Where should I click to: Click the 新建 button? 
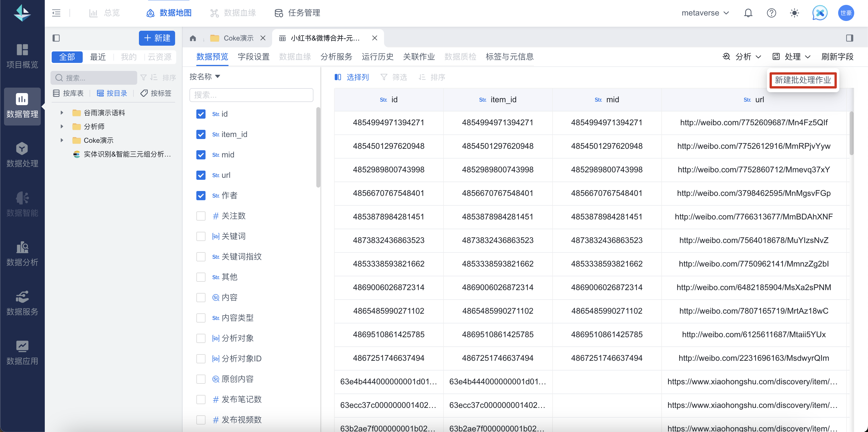[x=157, y=38]
